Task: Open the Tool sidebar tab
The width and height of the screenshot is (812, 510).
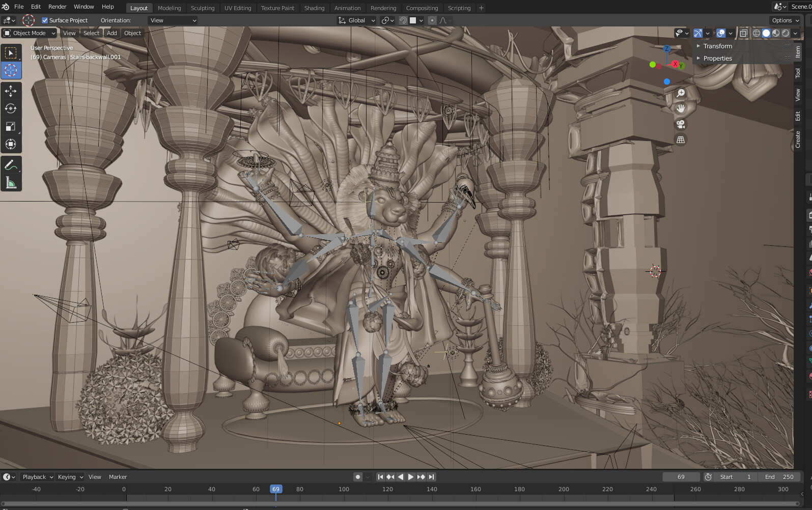Action: coord(798,73)
